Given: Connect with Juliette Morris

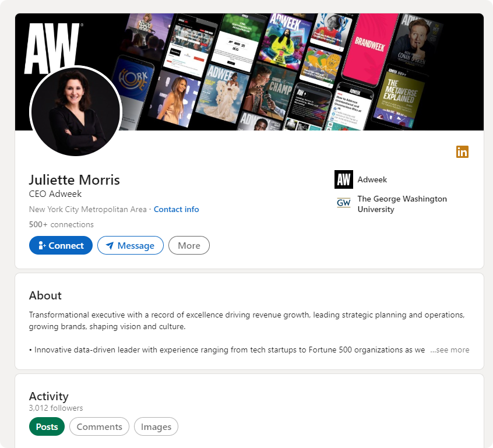Looking at the screenshot, I should [61, 245].
